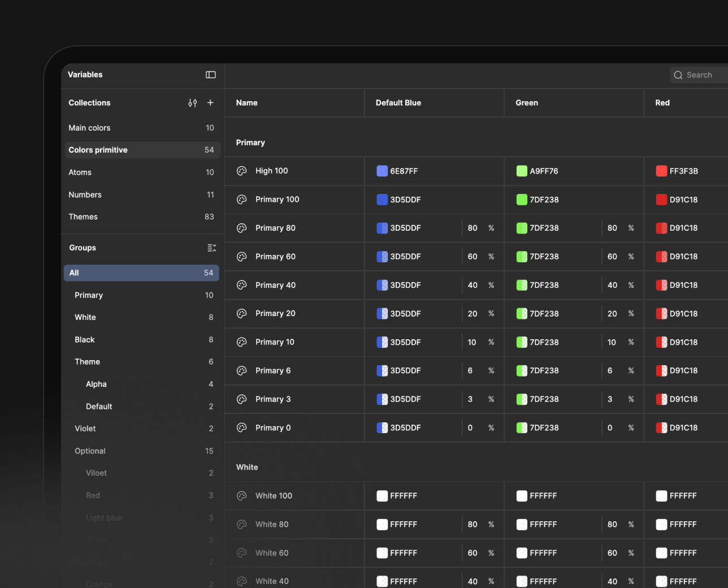The height and width of the screenshot is (588, 728).
Task: Open the Themes collection
Action: [141, 217]
